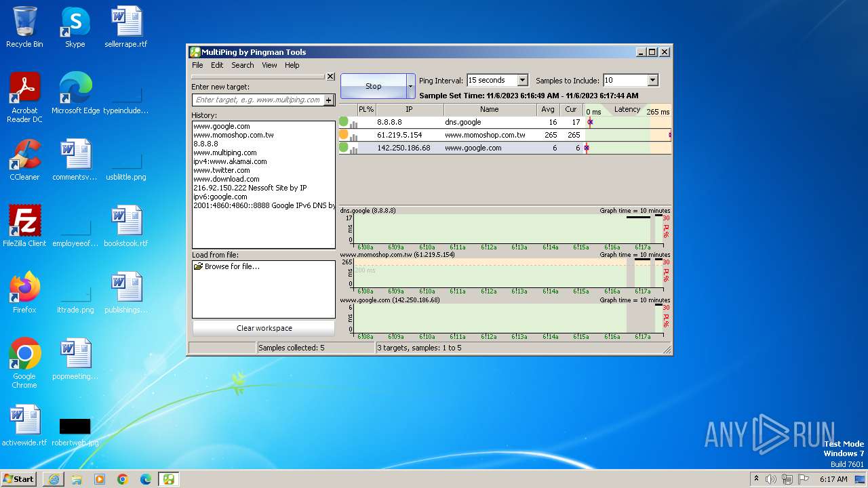Image resolution: width=868 pixels, height=488 pixels.
Task: Open sellerrape.rtf desktop file
Action: click(x=126, y=27)
